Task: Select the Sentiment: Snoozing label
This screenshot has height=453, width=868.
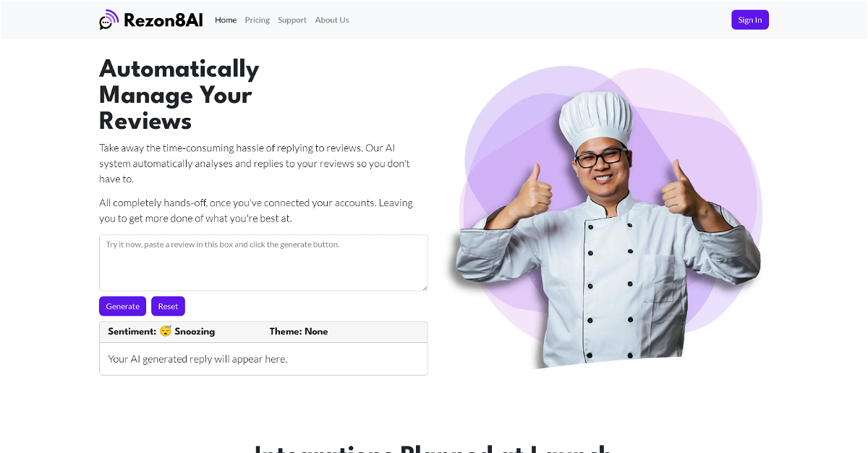Action: [161, 331]
